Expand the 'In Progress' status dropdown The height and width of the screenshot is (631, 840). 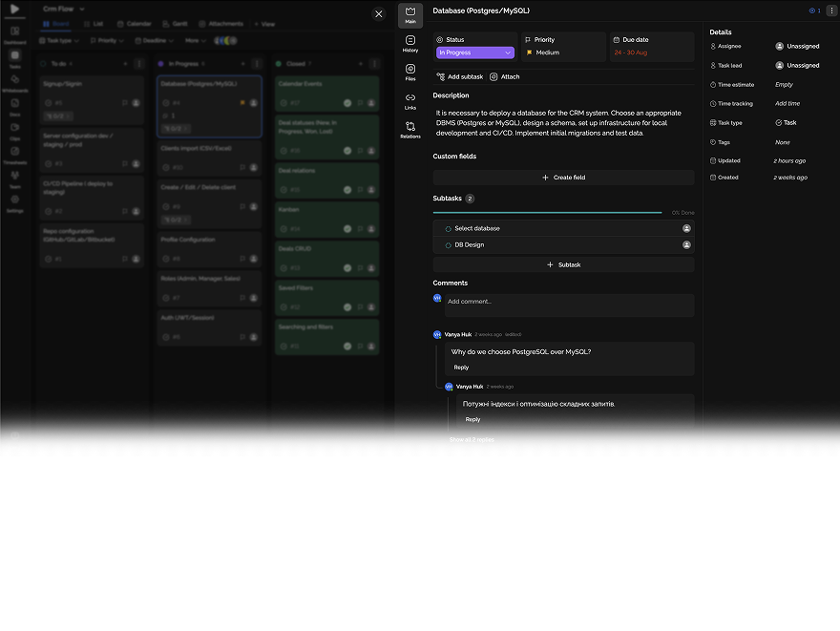(475, 53)
